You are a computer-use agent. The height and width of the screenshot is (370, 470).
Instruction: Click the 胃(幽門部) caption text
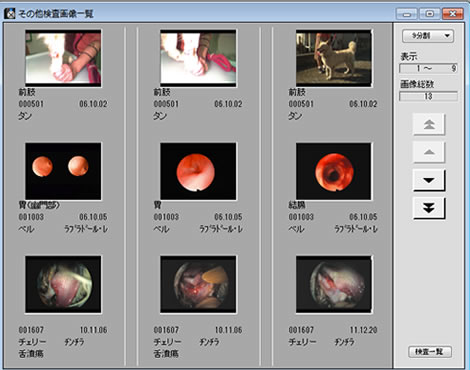tap(39, 205)
